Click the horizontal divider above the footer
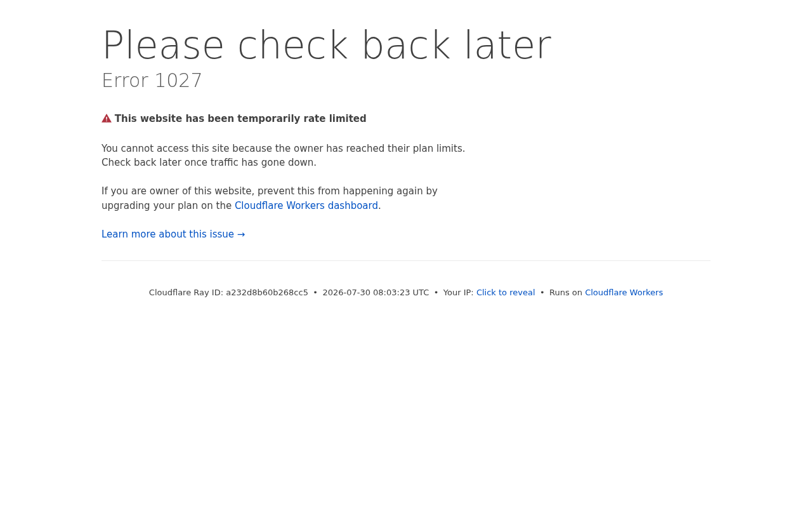Image resolution: width=812 pixels, height=508 pixels. (406, 260)
